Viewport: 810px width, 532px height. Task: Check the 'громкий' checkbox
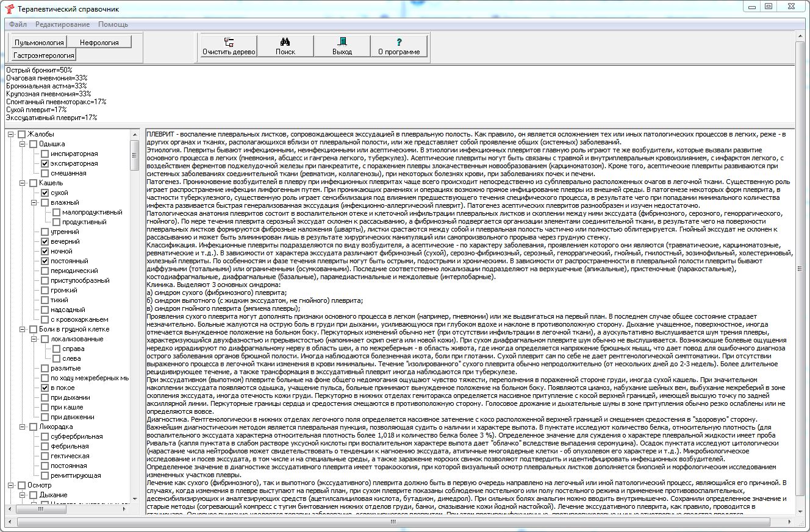click(45, 290)
